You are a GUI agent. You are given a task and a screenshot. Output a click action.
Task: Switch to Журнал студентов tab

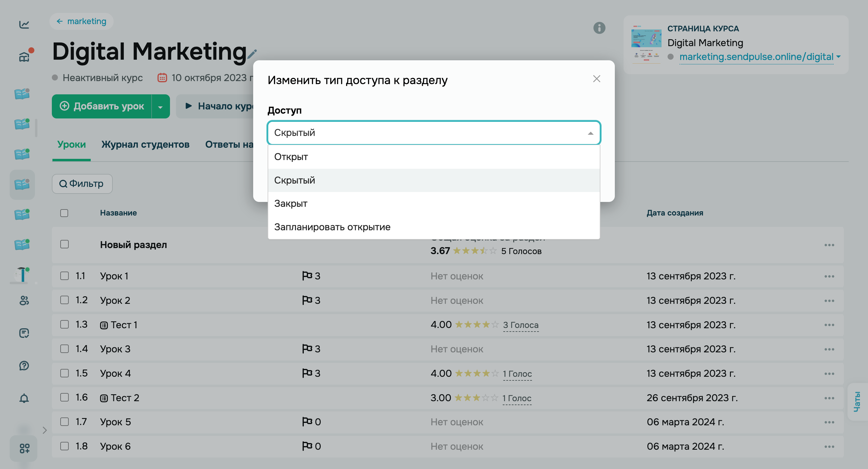(x=145, y=145)
